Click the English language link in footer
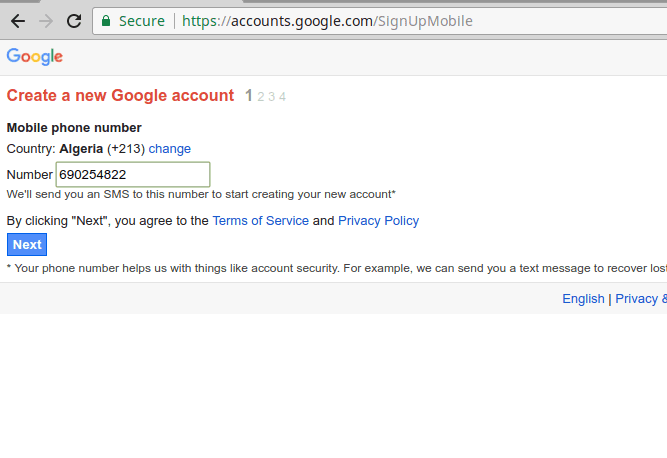 pos(583,299)
